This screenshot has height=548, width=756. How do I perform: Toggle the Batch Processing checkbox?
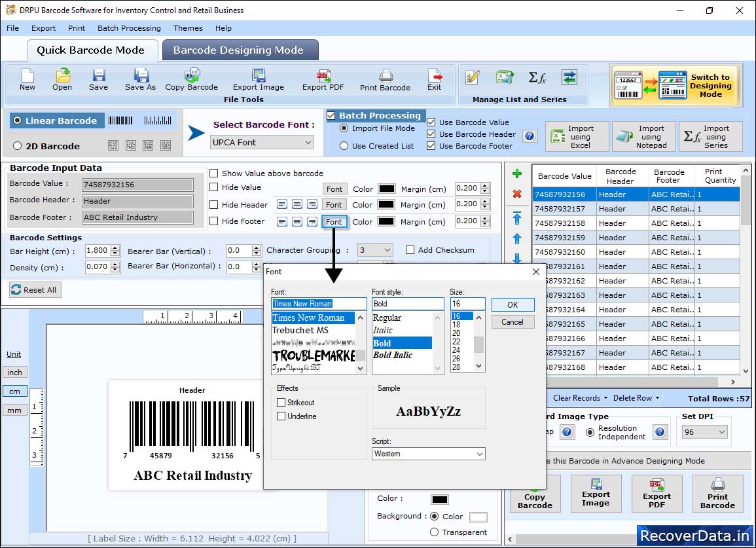coord(331,115)
